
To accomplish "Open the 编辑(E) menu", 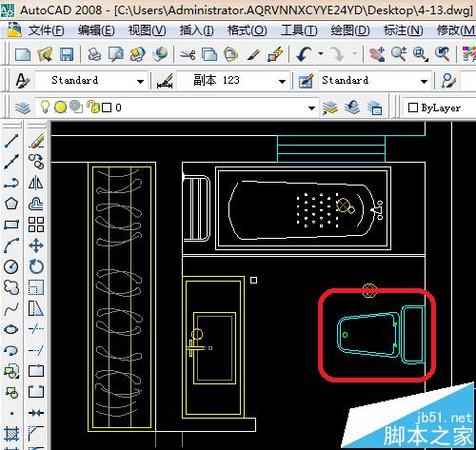I will point(96,30).
